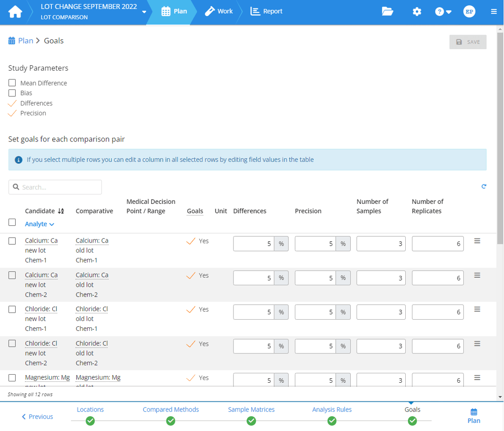Click the EP user avatar
This screenshot has width=504, height=431.
[469, 12]
